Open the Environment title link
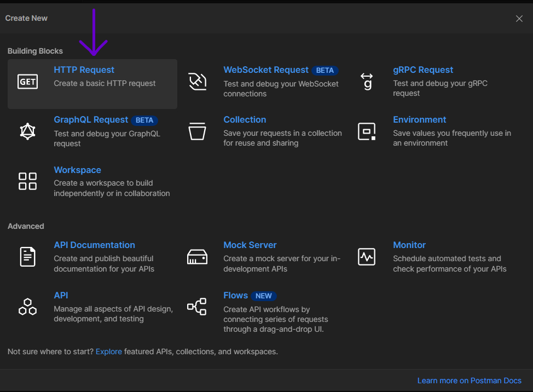Image resolution: width=533 pixels, height=392 pixels. click(420, 120)
